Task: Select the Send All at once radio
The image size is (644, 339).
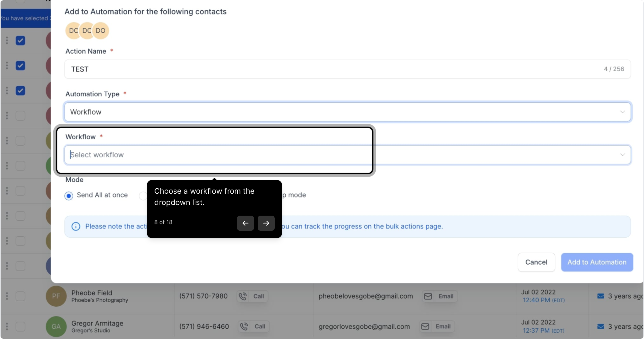Action: (x=69, y=196)
